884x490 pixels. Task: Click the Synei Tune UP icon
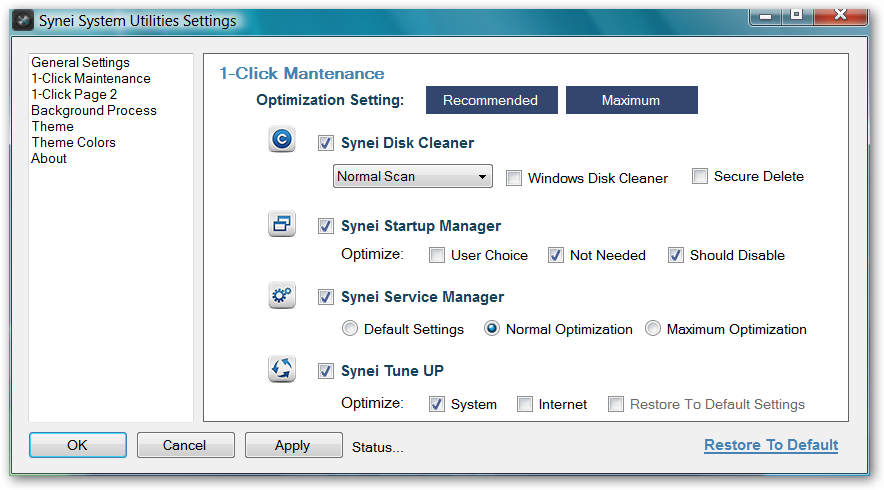(x=282, y=369)
